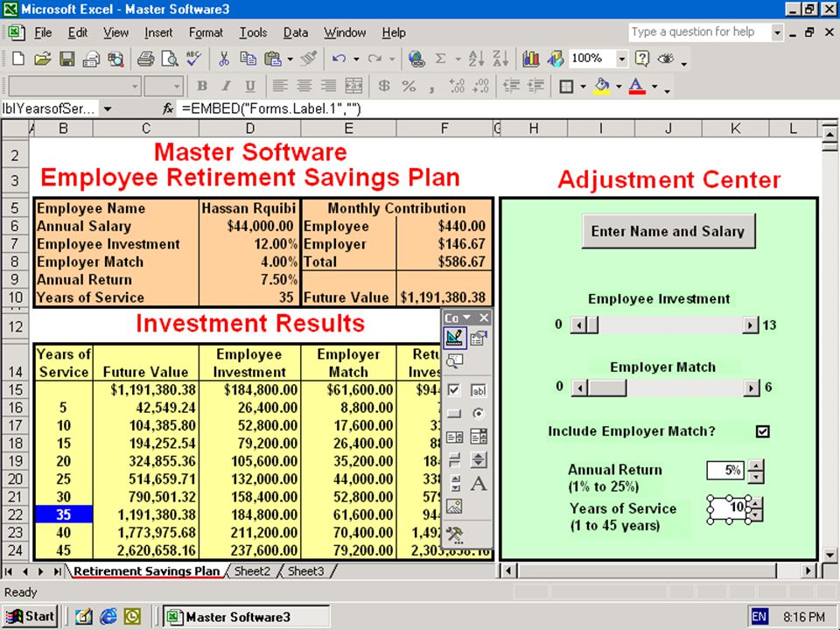Select the Check Box control tool
840x630 pixels.
(x=454, y=390)
